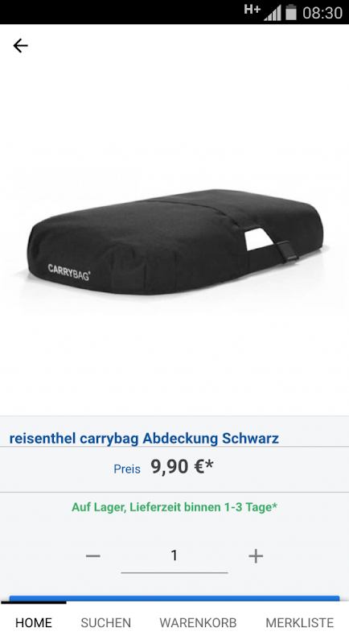Select the reisenthel carrybag Abdeckung Schwarz title
The width and height of the screenshot is (349, 644).
click(144, 438)
